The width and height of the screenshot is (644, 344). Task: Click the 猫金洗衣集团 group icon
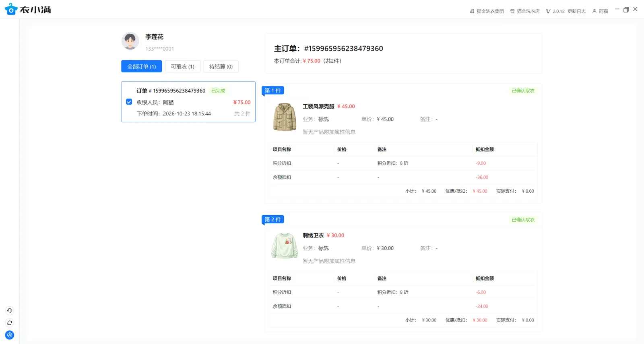472,11
